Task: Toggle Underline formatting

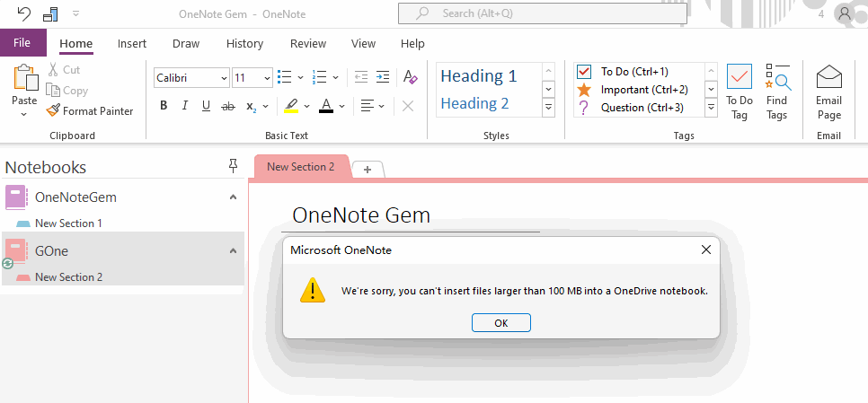Action: [206, 106]
